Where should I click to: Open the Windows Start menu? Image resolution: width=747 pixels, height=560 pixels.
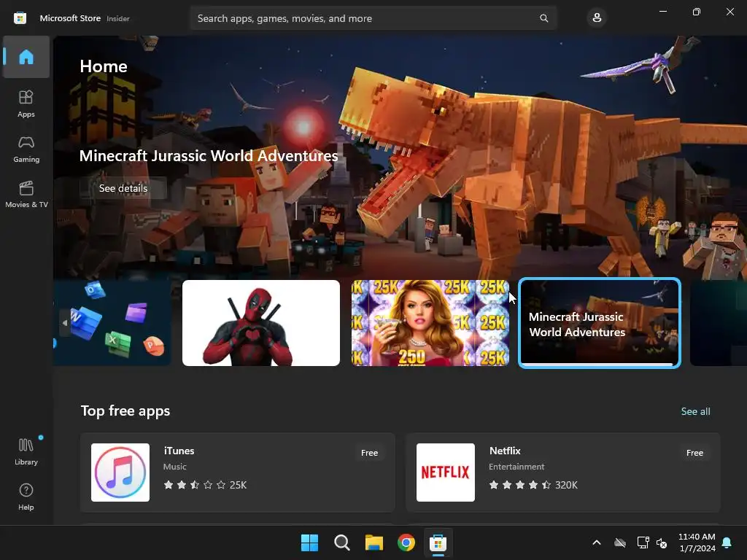309,542
